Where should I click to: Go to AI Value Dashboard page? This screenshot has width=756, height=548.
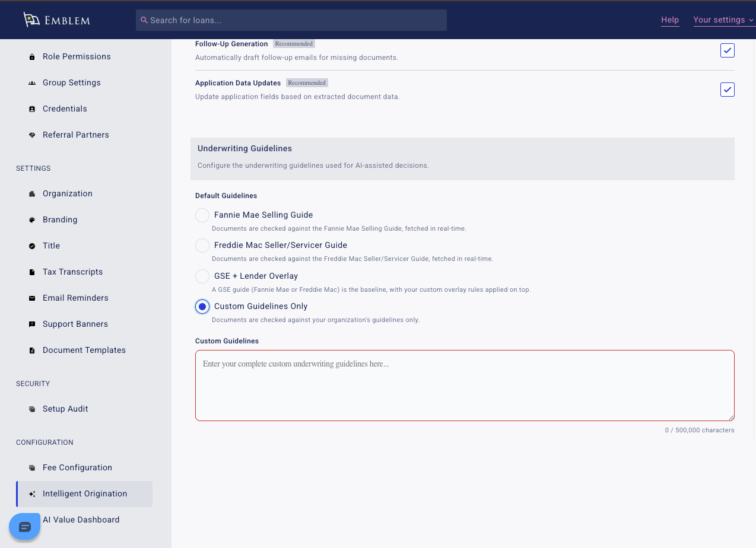click(81, 520)
